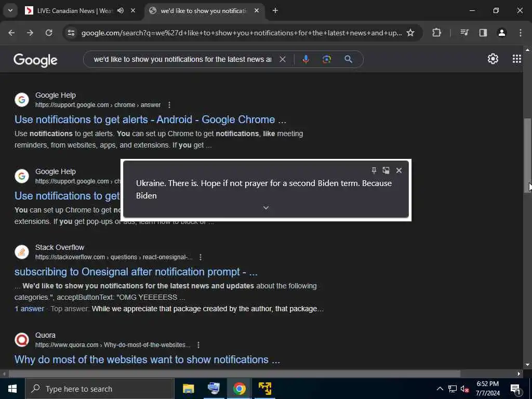Mute audio on the Canadian News tab

[121, 10]
